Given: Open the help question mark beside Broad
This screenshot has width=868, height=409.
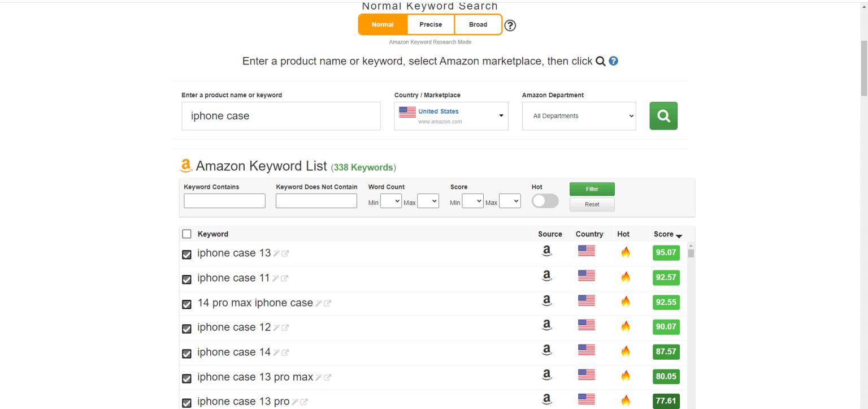Looking at the screenshot, I should [510, 25].
